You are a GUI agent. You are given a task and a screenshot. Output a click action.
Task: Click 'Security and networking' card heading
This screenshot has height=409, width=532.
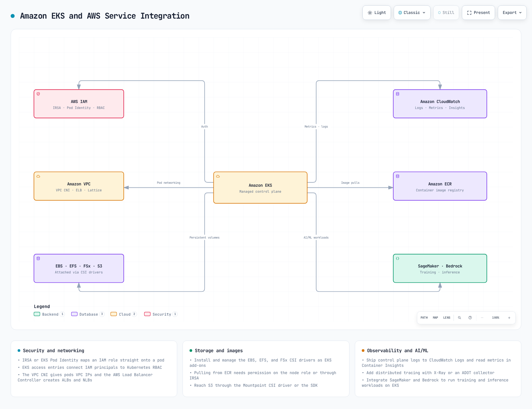[x=54, y=351]
